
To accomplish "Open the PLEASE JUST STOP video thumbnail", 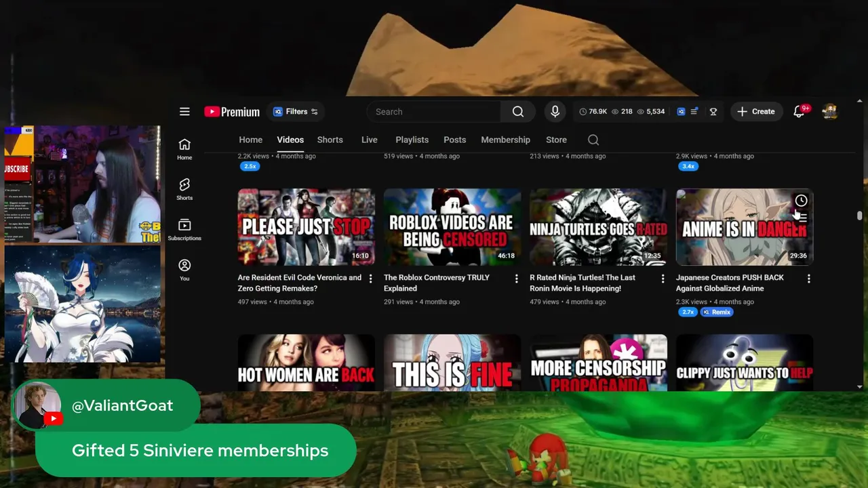I will coord(307,227).
